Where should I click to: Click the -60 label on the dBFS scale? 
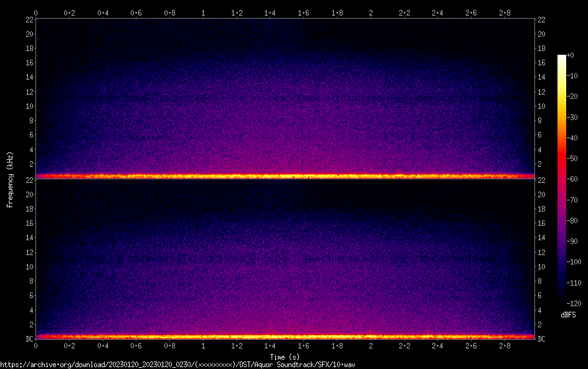(x=571, y=179)
